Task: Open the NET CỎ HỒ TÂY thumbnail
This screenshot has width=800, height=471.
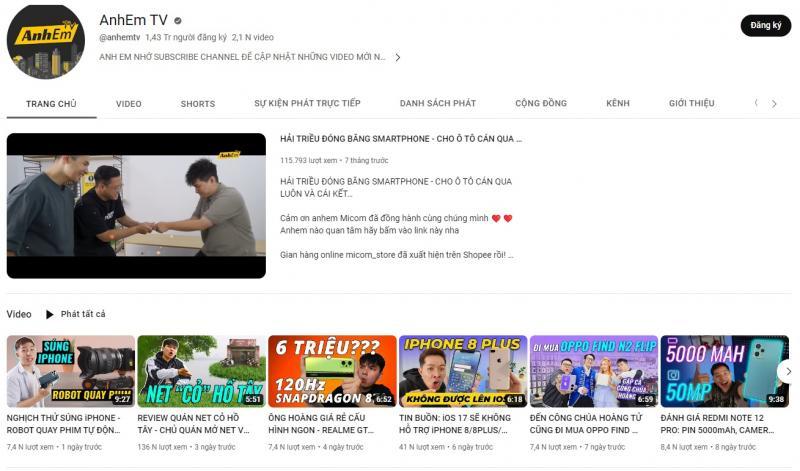Action: (x=202, y=371)
